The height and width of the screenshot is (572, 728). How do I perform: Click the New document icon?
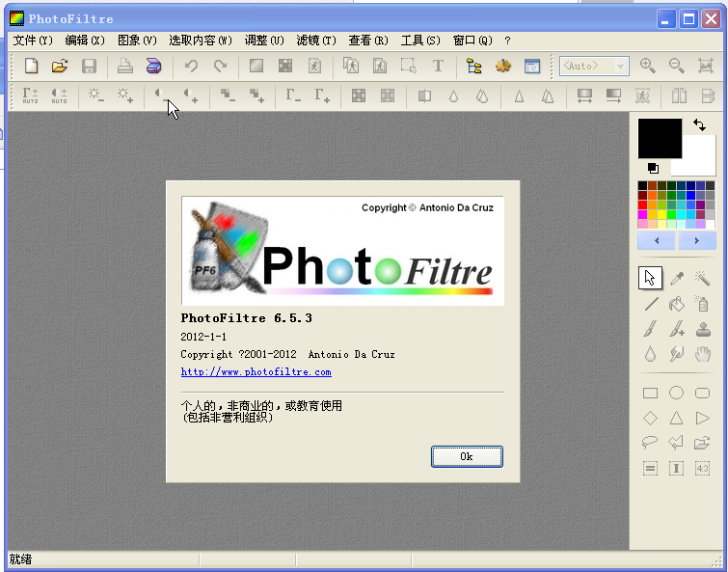tap(31, 66)
